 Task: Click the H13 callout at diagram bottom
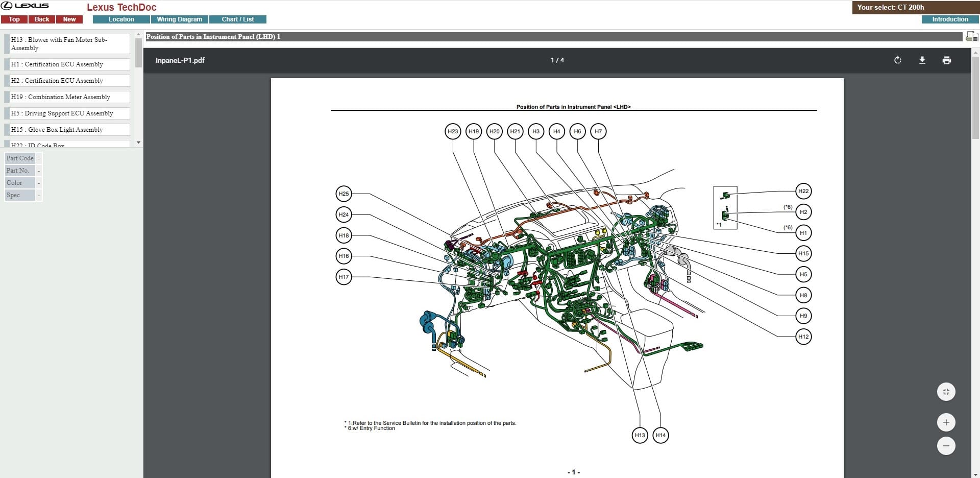(640, 435)
